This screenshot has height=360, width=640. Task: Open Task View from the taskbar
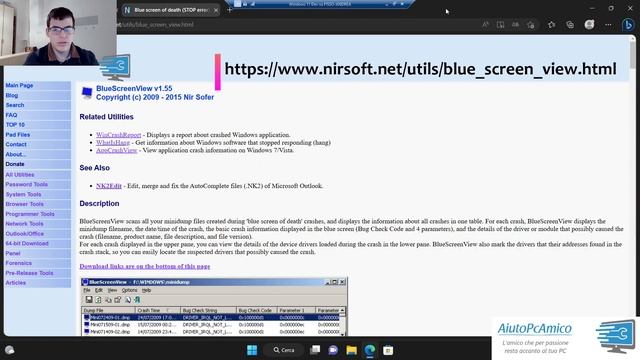coord(315,350)
